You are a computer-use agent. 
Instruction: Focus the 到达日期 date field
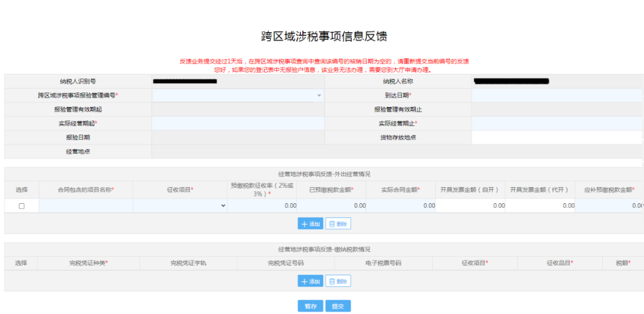557,95
